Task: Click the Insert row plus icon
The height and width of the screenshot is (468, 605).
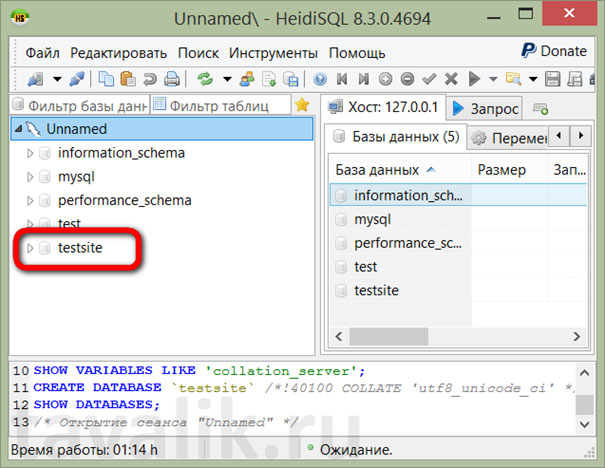Action: point(385,79)
